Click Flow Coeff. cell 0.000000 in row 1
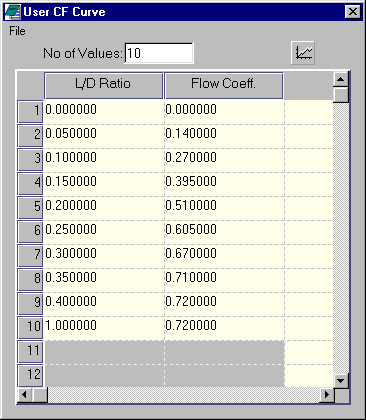The height and width of the screenshot is (420, 366). click(x=224, y=112)
